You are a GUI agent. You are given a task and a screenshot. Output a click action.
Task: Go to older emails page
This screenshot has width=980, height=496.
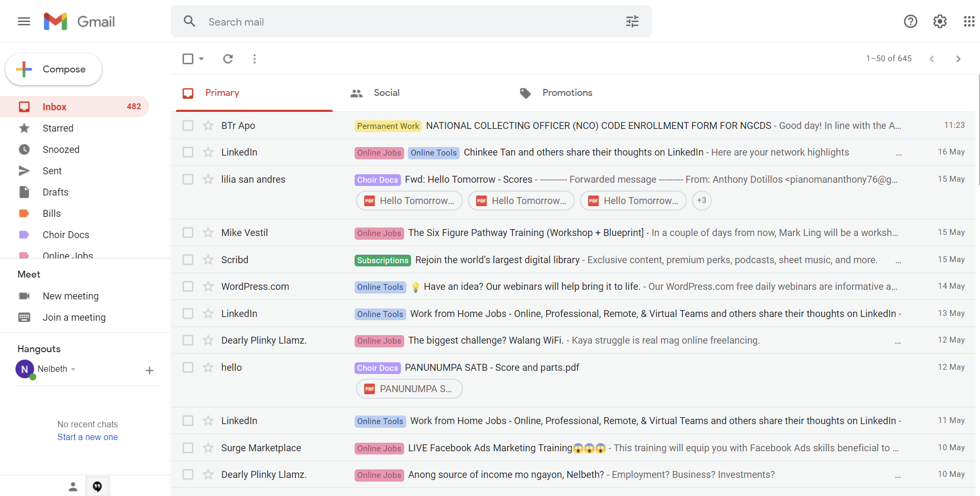(x=958, y=59)
